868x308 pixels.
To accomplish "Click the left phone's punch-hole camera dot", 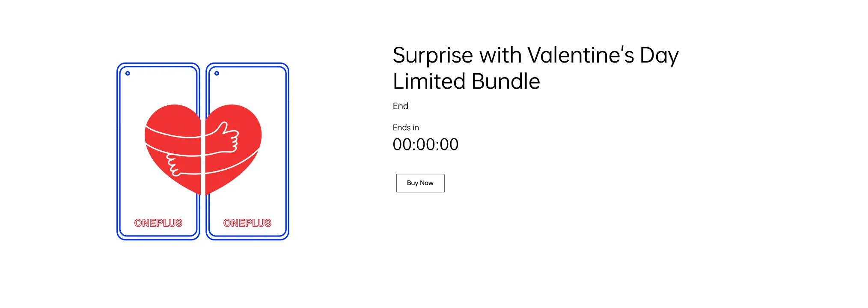I will pyautogui.click(x=128, y=73).
